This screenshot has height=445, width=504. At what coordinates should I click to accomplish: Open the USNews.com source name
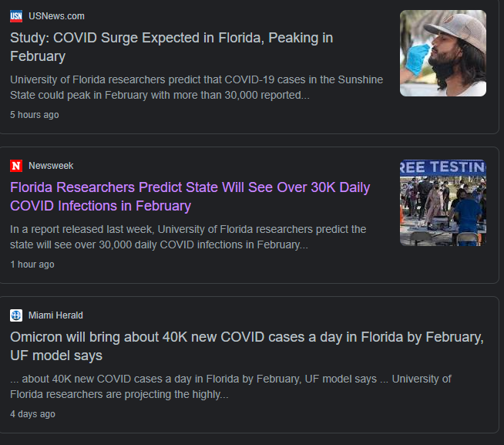56,16
